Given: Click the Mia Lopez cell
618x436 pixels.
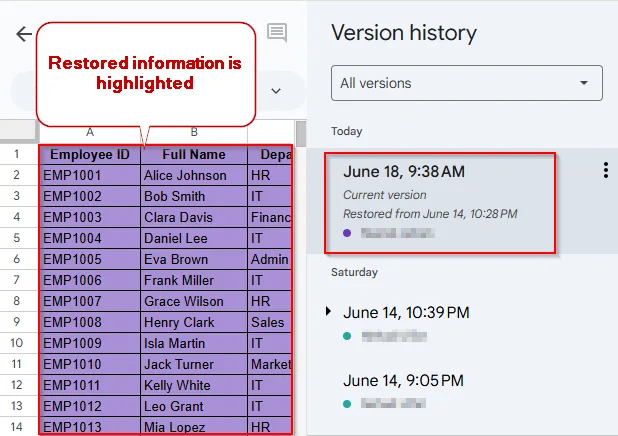Looking at the screenshot, I should click(194, 427).
